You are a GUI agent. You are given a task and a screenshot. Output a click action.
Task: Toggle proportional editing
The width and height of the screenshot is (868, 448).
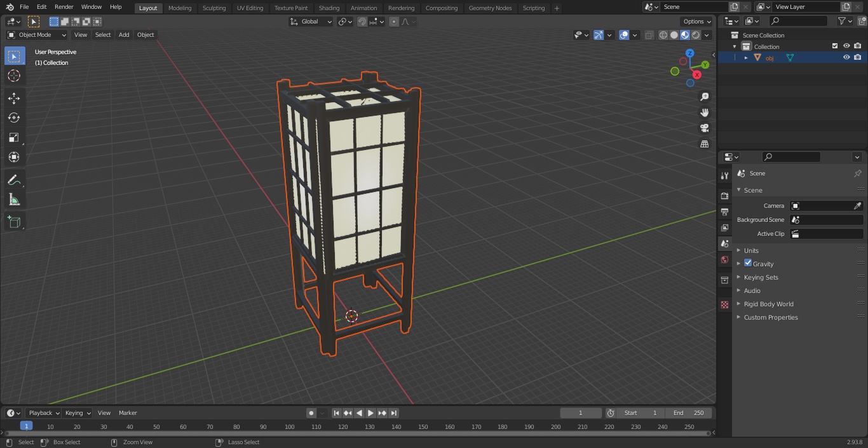394,22
